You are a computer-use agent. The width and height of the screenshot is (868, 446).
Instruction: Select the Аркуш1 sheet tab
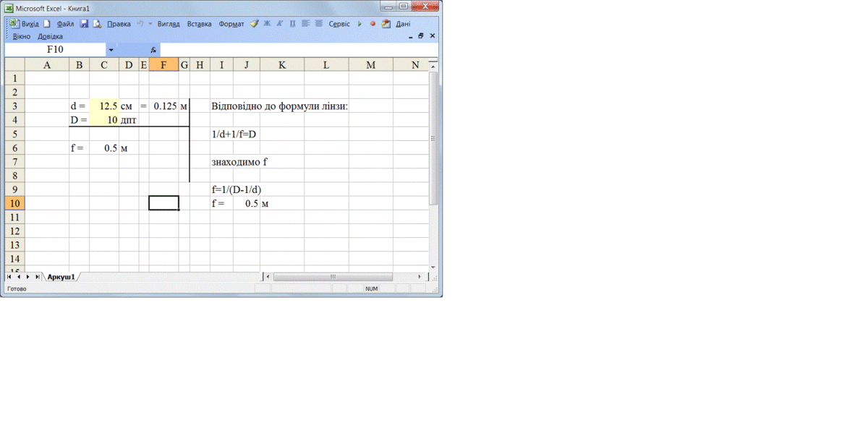[61, 277]
